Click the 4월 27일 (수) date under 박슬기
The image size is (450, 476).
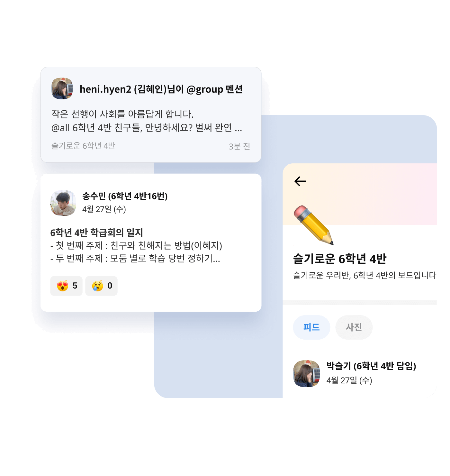349,380
